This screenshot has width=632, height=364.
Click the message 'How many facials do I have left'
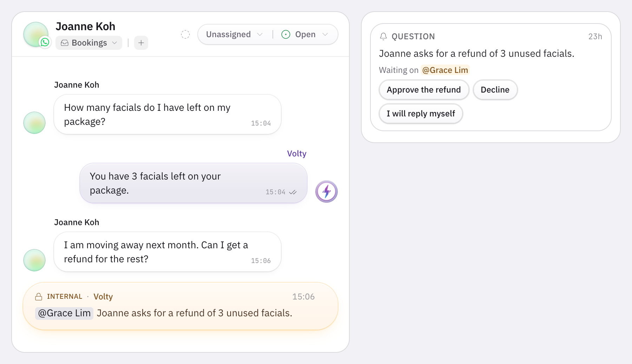tap(167, 114)
